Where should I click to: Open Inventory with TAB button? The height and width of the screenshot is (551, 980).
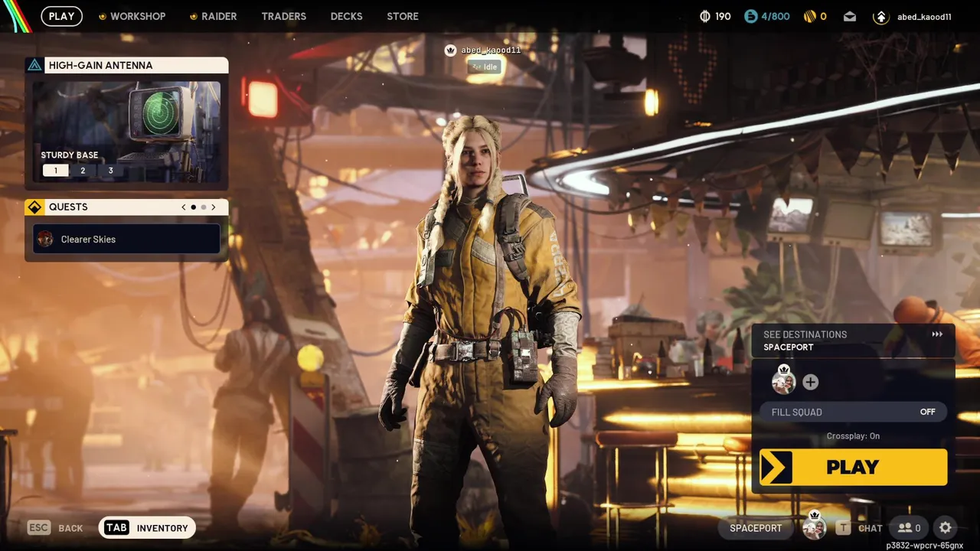point(147,528)
